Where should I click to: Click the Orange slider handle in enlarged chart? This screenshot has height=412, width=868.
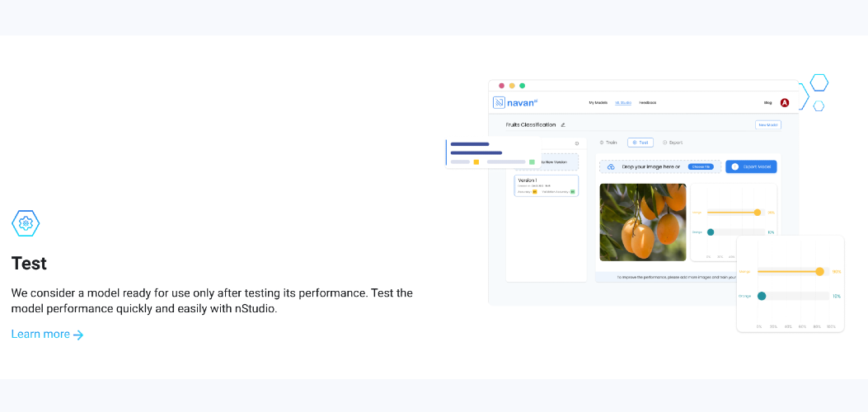point(762,296)
